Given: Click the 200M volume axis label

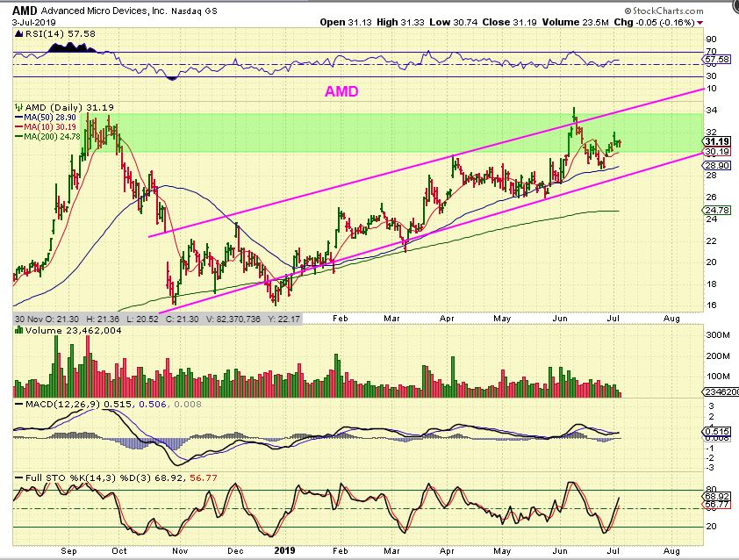Looking at the screenshot, I should [717, 355].
